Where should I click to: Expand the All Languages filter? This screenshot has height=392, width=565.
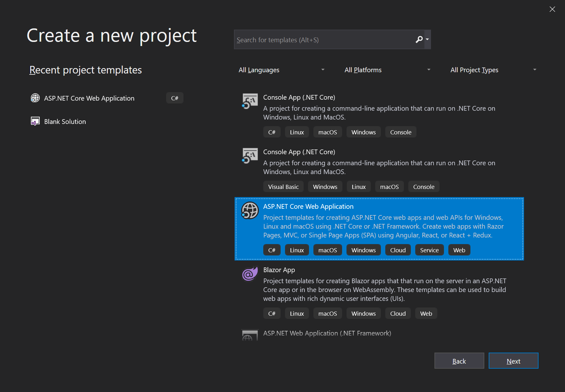click(x=281, y=70)
